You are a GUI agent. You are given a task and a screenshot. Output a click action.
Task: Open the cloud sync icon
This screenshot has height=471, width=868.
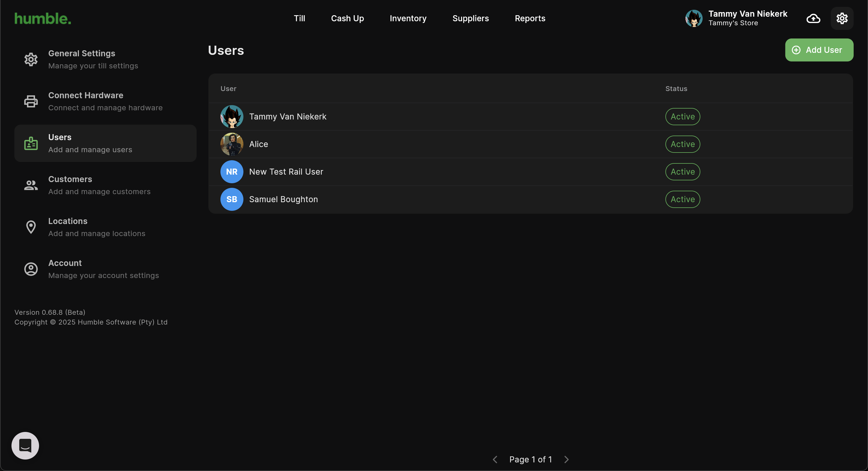[813, 18]
